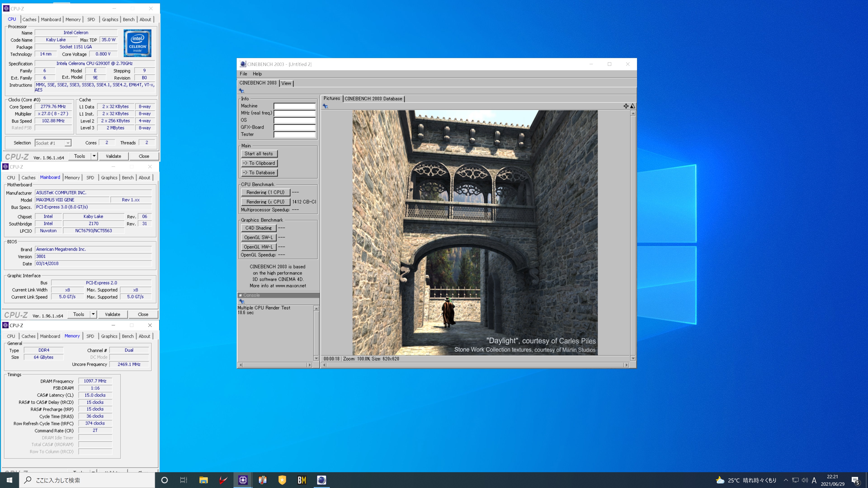Run Rendering (x CPU) benchmark

click(266, 202)
